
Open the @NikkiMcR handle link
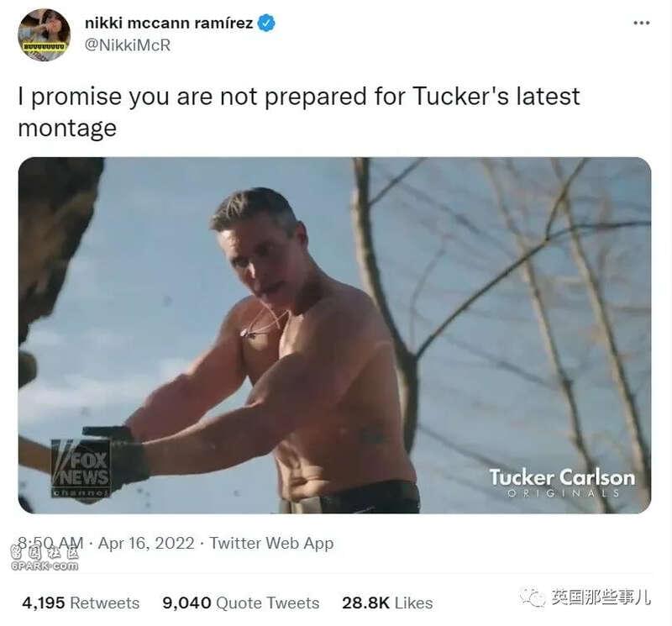point(128,45)
